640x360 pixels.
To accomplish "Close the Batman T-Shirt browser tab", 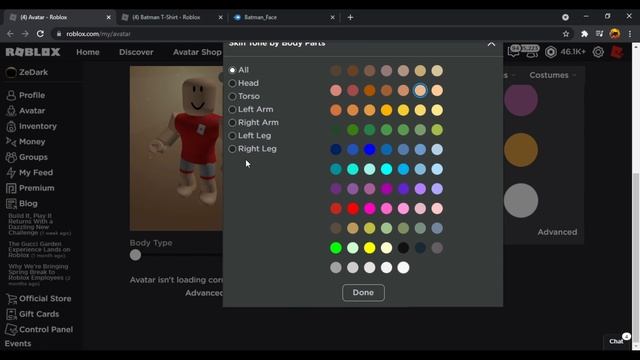I will 220,17.
